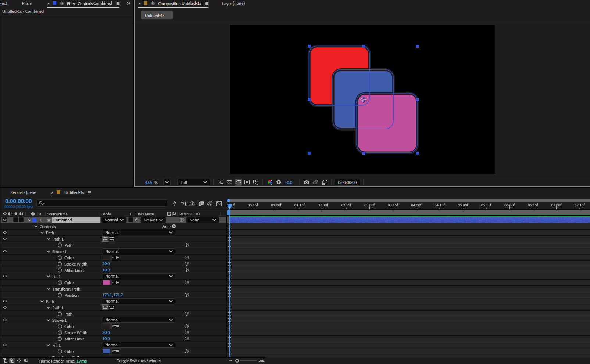Collapse the Transform: Path group

point(48,289)
